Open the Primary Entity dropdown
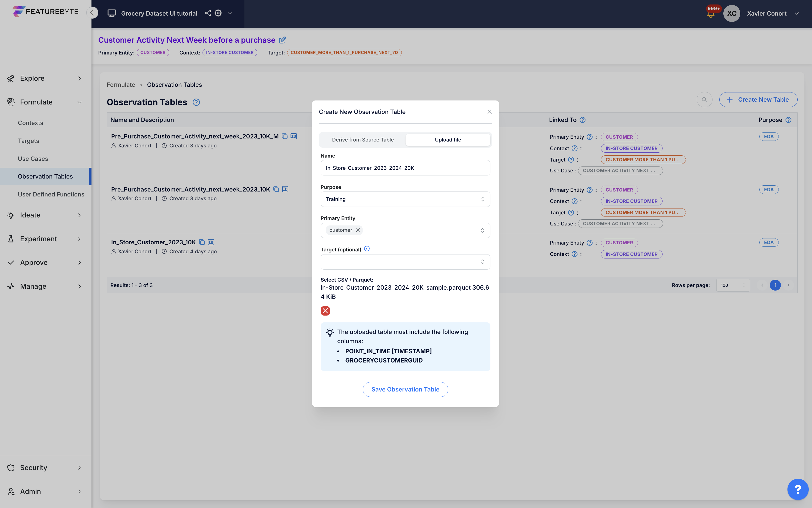The height and width of the screenshot is (508, 812). coord(405,230)
